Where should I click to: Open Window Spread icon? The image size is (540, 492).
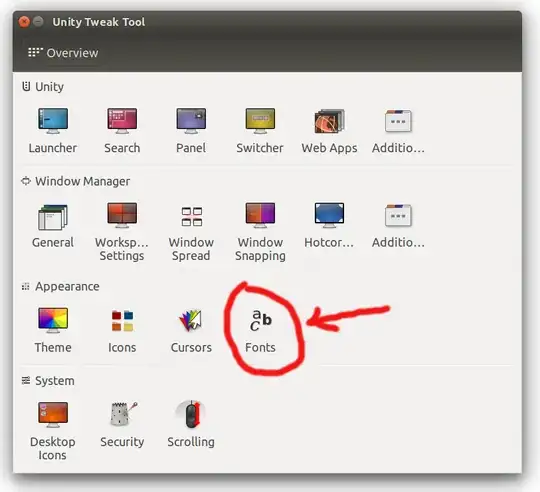tap(191, 217)
